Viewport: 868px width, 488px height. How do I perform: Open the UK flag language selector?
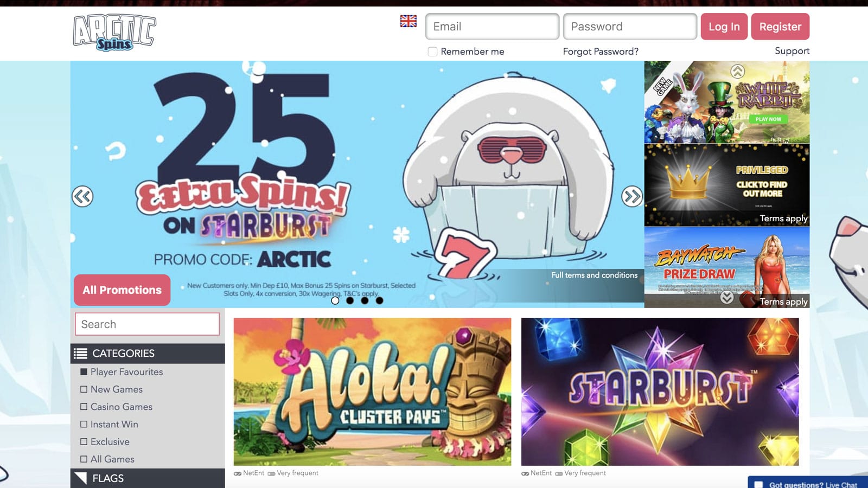[x=409, y=21]
